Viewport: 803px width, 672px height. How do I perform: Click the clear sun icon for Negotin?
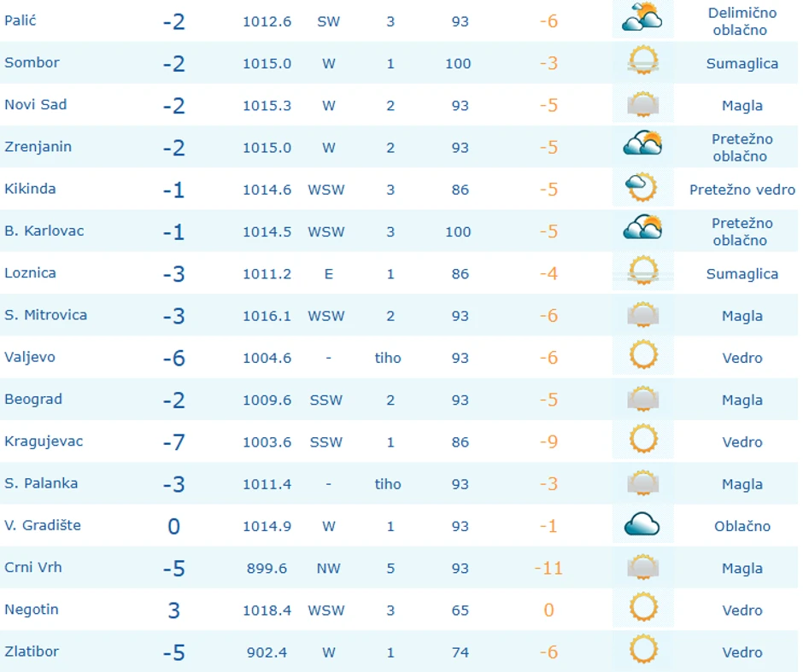(x=643, y=607)
